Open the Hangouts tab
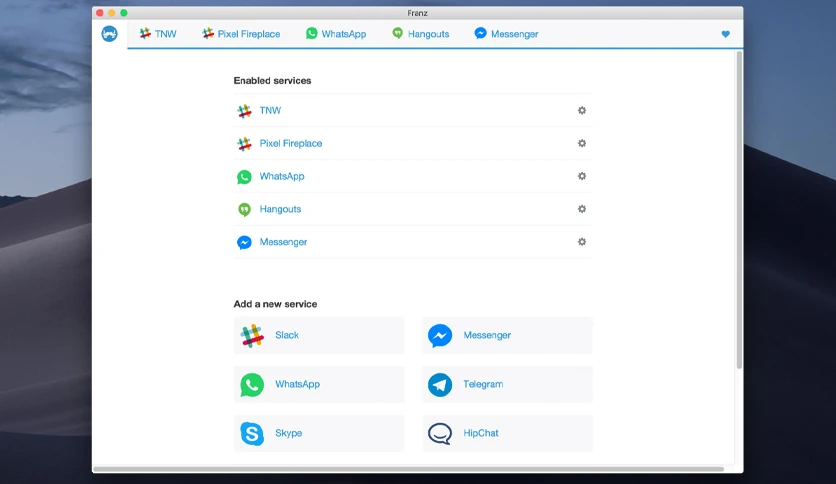Viewport: 836px width, 484px height. pyautogui.click(x=421, y=34)
